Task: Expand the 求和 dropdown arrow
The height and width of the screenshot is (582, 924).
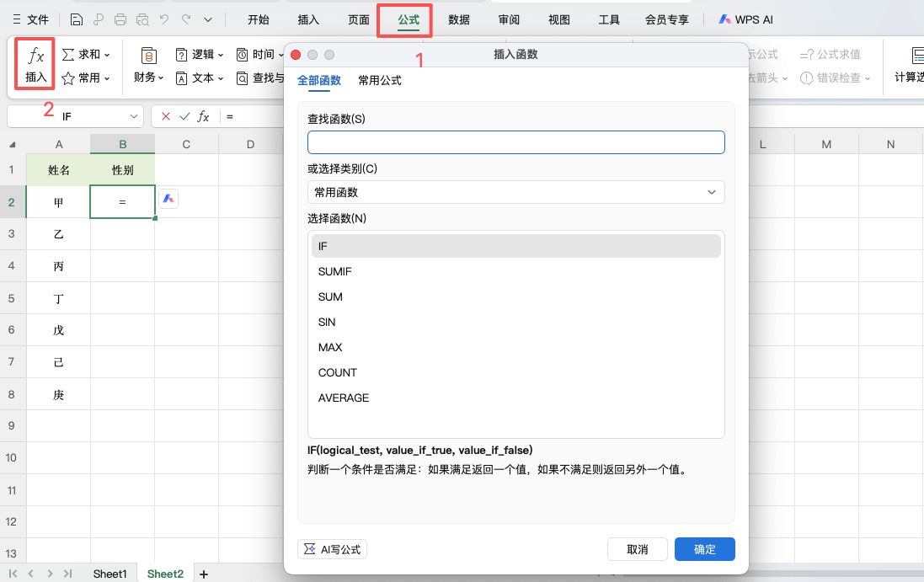Action: 109,53
